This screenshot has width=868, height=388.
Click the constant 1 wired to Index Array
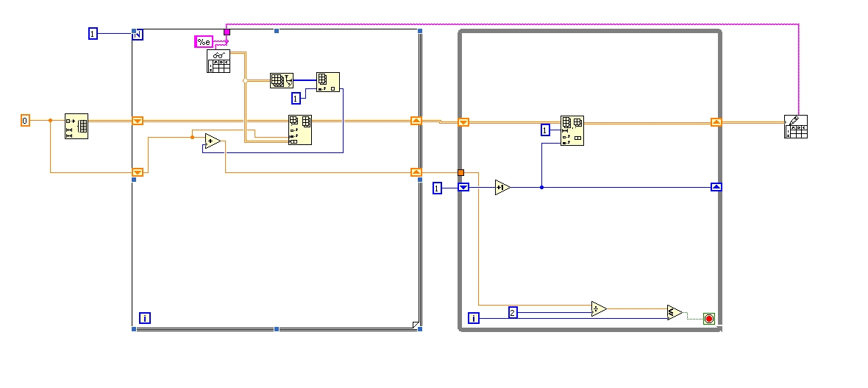296,99
